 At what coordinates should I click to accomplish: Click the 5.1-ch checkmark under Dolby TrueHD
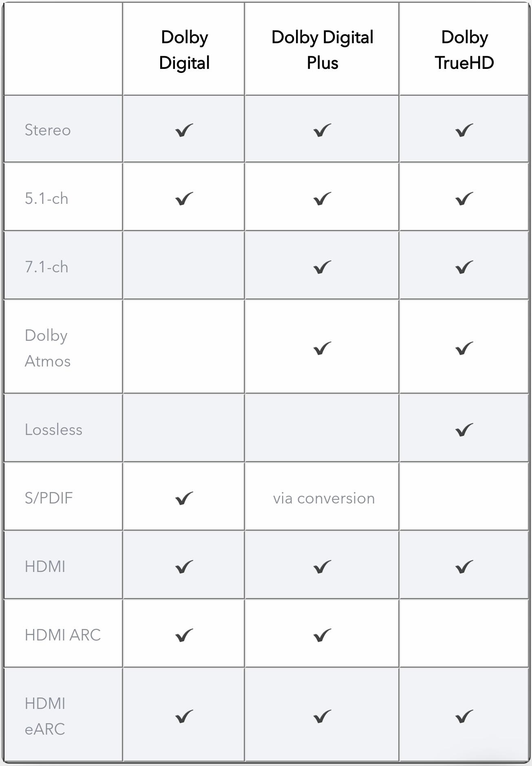pos(464,199)
